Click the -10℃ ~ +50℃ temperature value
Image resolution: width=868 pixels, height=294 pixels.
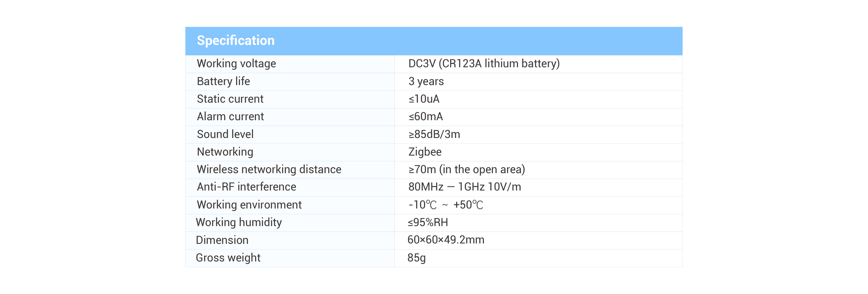click(x=446, y=205)
